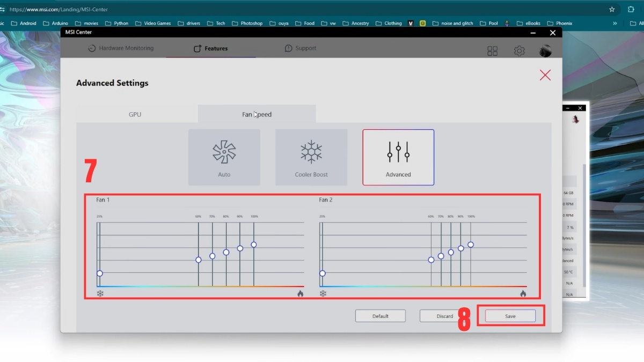This screenshot has height=362, width=644.
Task: Open the Clothing bookmark folder
Action: point(389,23)
